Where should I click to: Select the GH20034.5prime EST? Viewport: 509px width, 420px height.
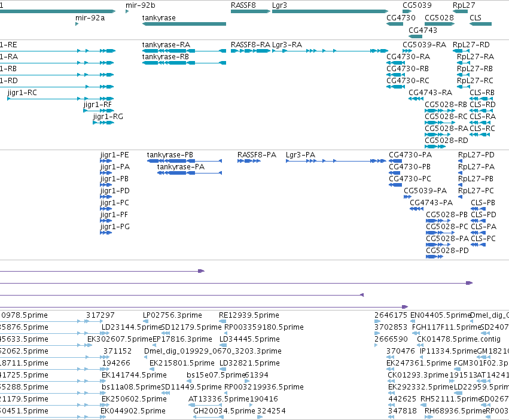(x=208, y=417)
